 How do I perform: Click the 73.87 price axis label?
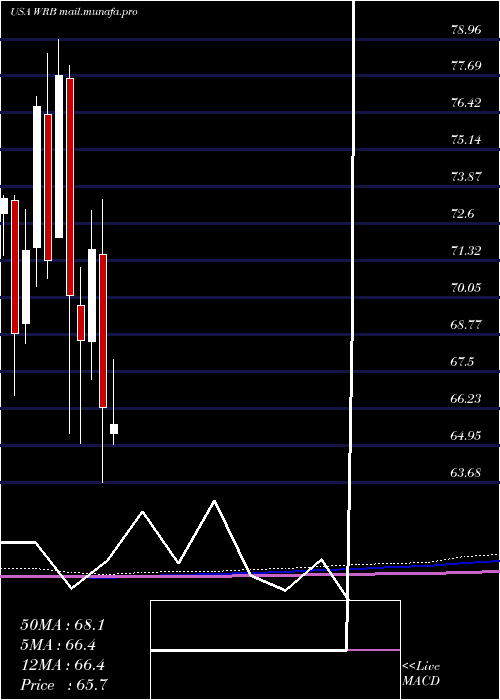click(466, 177)
